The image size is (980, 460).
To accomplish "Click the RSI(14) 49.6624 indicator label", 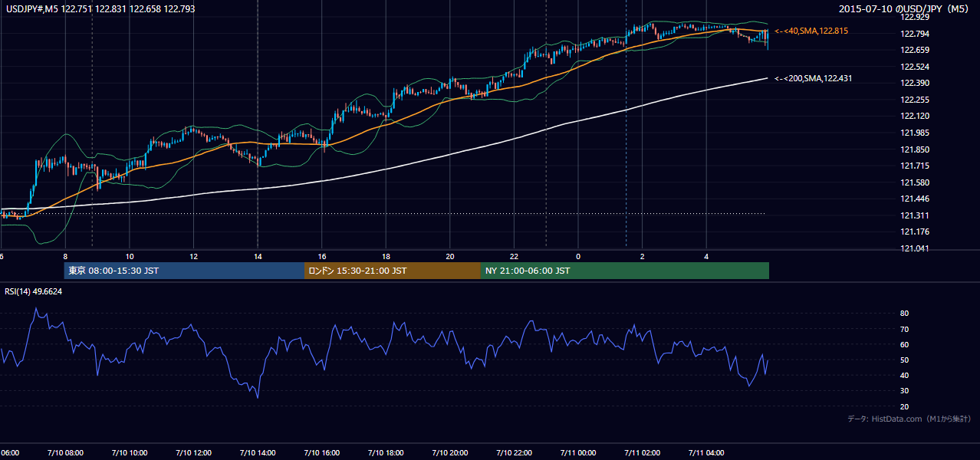I will 34,291.
